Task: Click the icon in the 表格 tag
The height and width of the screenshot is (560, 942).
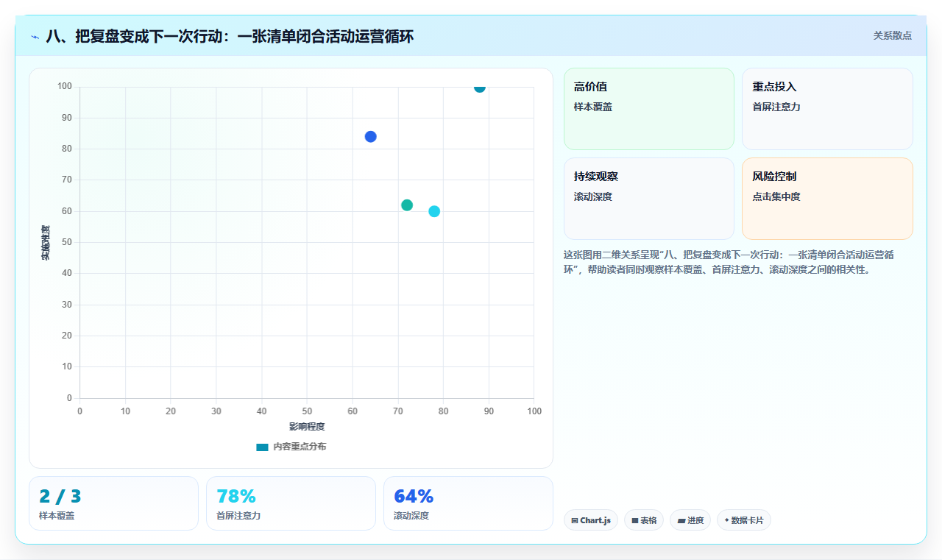Action: point(635,520)
